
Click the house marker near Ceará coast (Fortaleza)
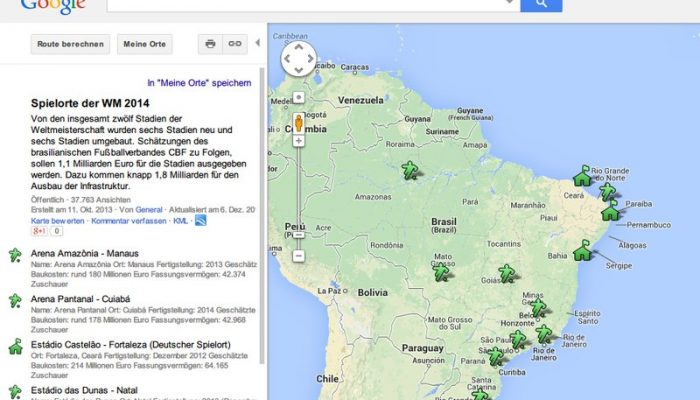coord(583,176)
